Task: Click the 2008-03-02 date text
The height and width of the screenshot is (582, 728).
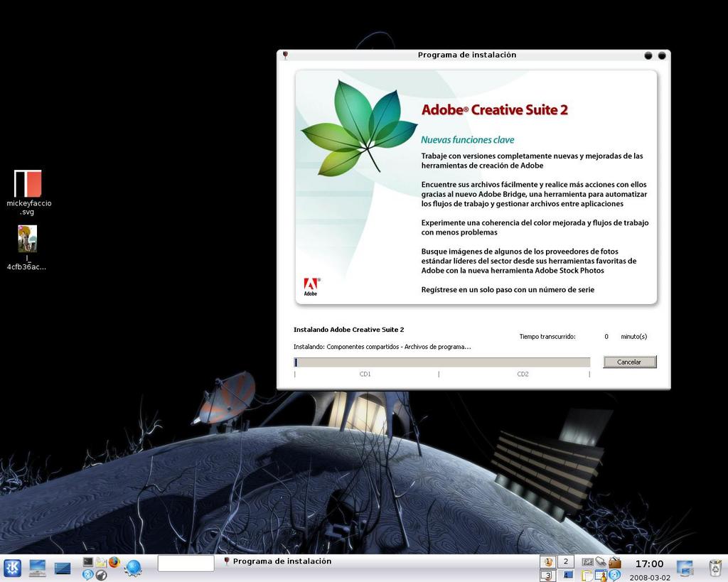Action: coord(650,578)
